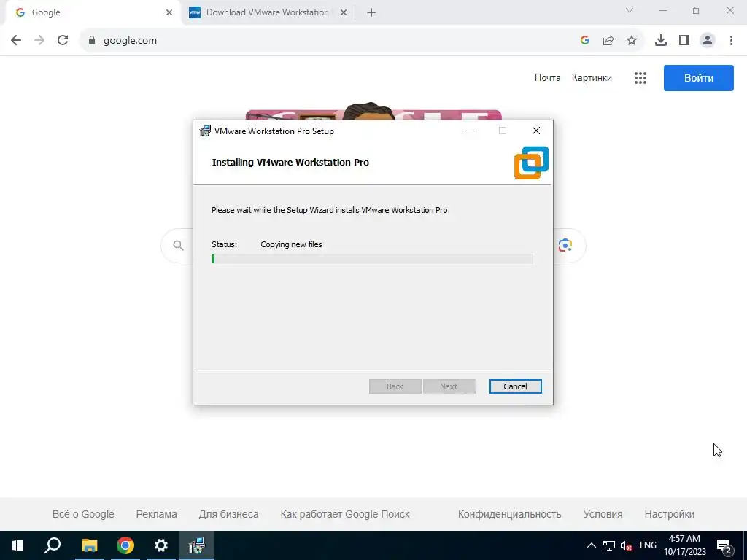
Task: Open the Картинки link
Action: (592, 77)
